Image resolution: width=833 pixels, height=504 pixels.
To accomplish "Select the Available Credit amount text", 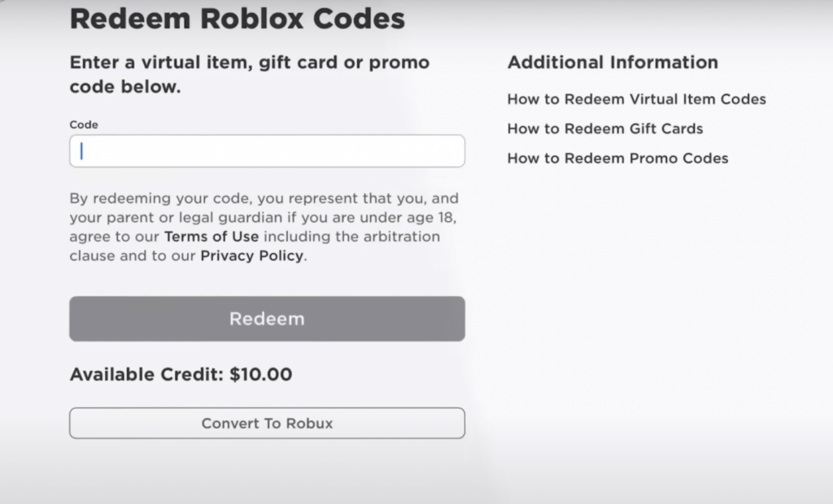I will (181, 374).
